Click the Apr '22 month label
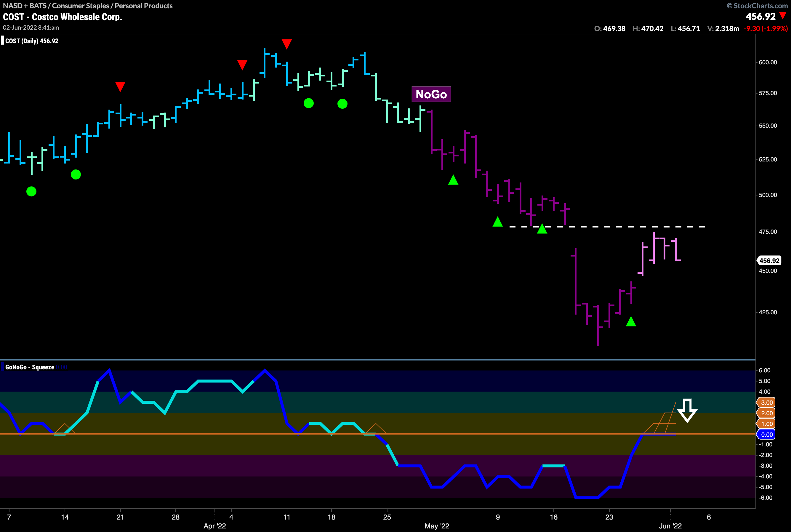This screenshot has width=791, height=532. point(214,526)
